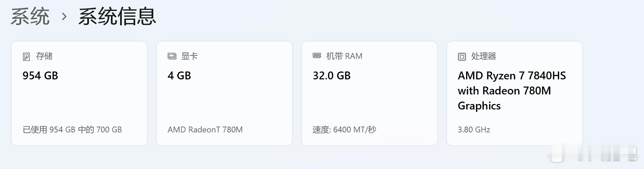Click AMD RadeonT 780M subtext
Screen dimensions: 644x169
click(x=205, y=130)
